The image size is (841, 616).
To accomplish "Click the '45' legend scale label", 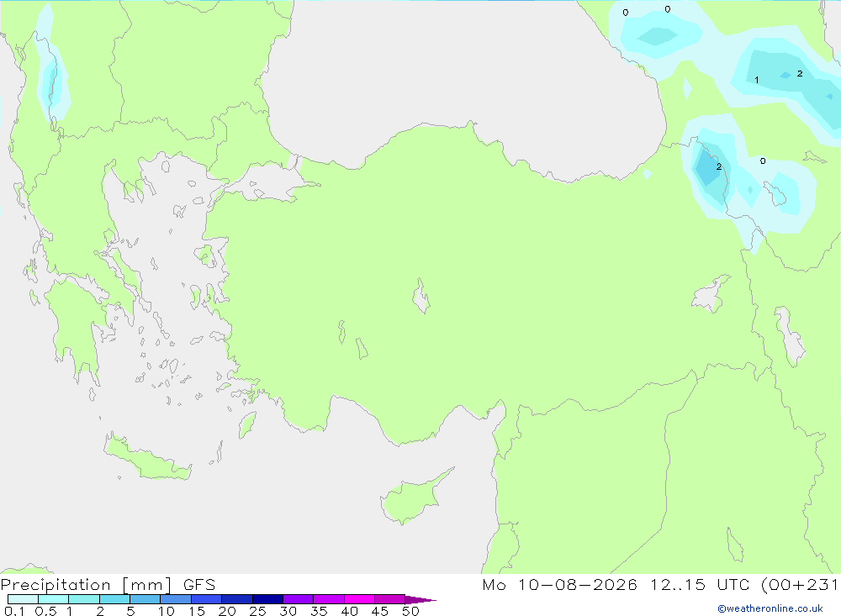I will point(380,611).
